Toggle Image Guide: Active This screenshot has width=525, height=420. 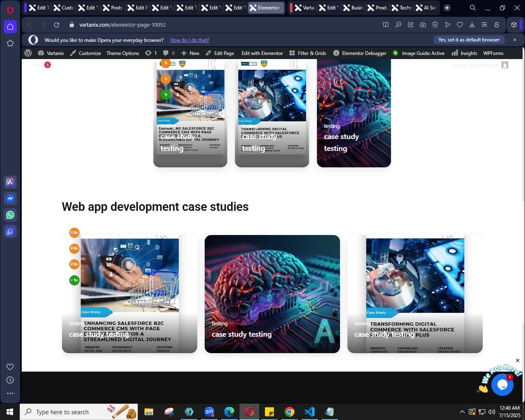point(418,53)
